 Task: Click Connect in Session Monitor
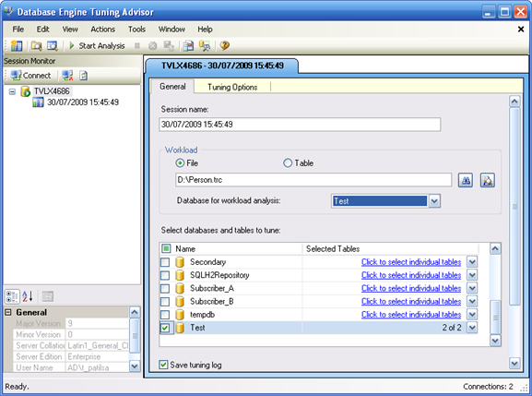tap(30, 76)
